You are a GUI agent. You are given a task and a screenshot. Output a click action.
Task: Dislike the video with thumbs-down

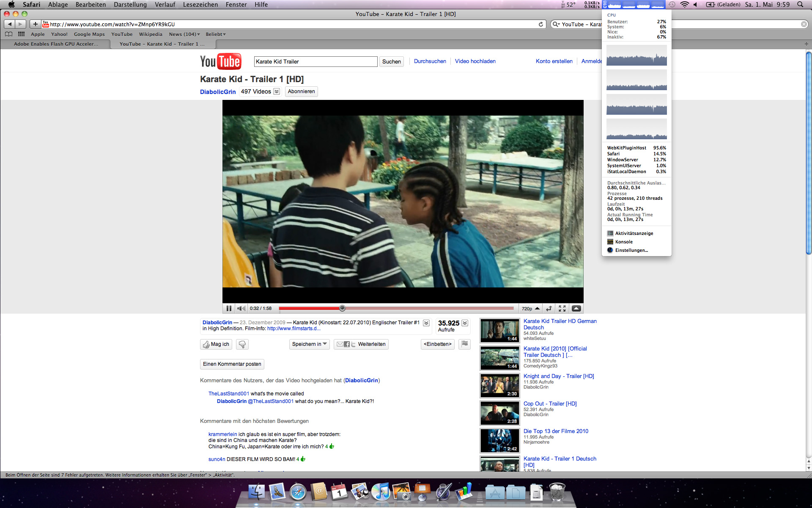(242, 344)
